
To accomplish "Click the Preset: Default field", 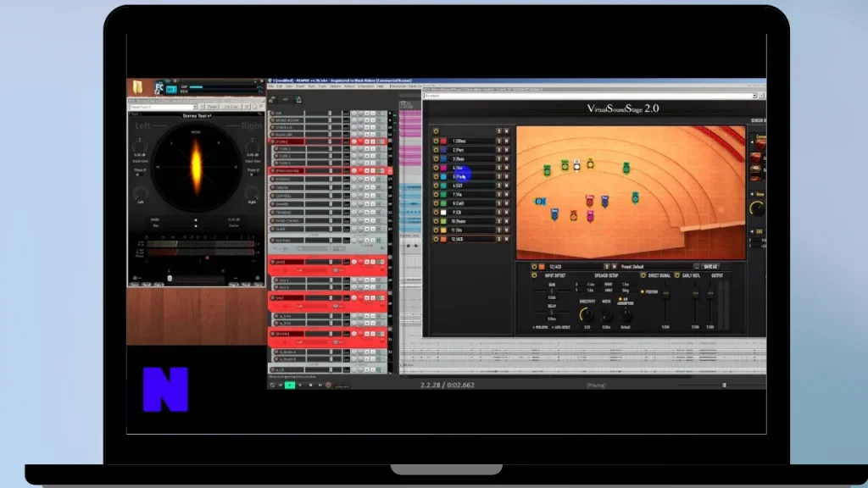I will point(656,267).
